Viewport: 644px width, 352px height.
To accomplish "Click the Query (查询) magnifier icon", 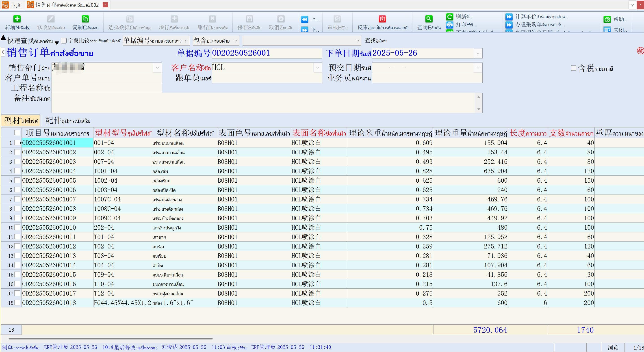I will click(429, 19).
